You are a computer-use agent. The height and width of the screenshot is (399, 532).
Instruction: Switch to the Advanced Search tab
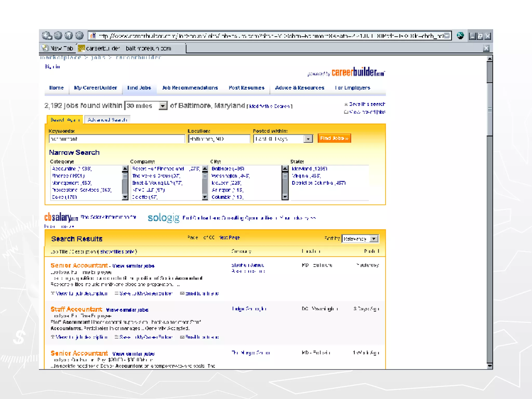107,120
